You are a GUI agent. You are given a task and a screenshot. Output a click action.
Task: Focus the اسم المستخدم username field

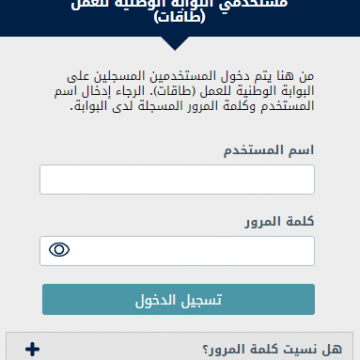click(x=177, y=179)
